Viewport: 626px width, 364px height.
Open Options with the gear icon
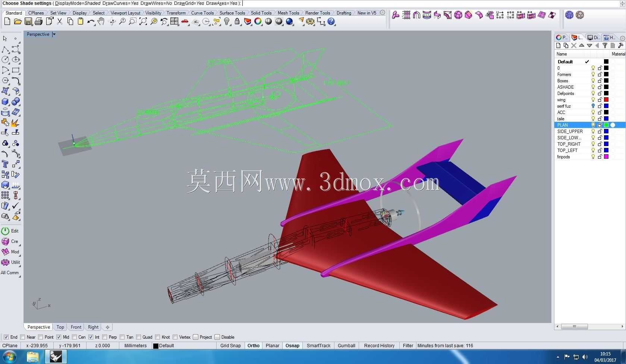pyautogui.click(x=310, y=22)
